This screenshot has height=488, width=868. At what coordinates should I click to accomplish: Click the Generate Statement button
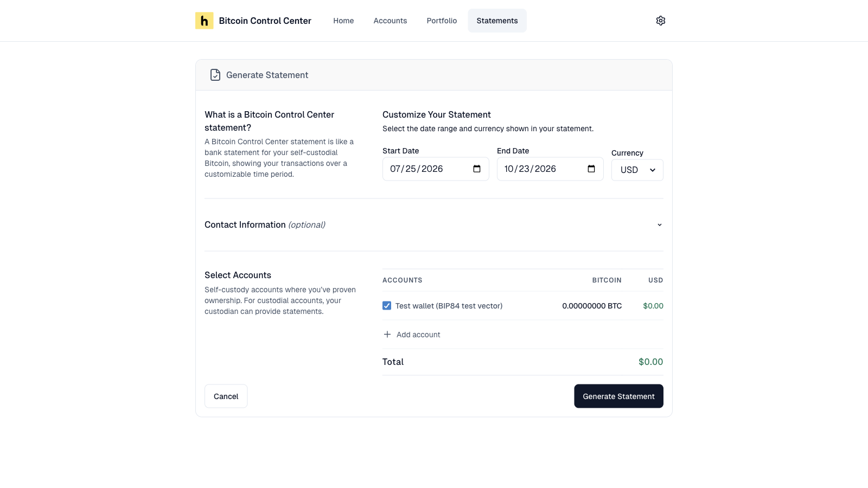(x=618, y=396)
